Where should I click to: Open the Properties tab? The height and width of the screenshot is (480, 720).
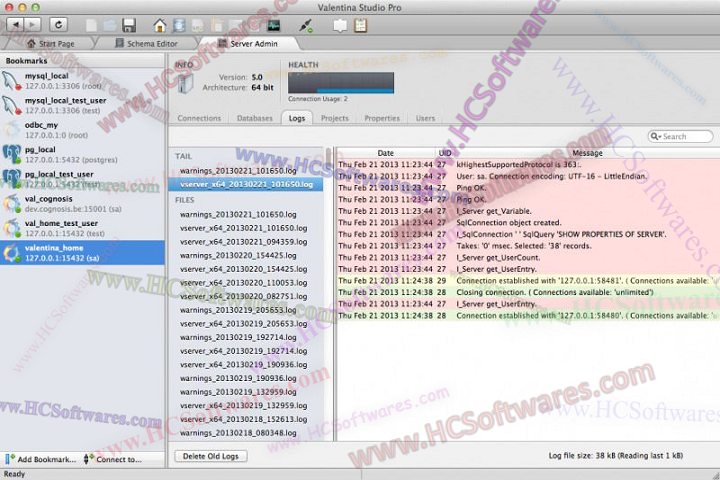coord(382,118)
